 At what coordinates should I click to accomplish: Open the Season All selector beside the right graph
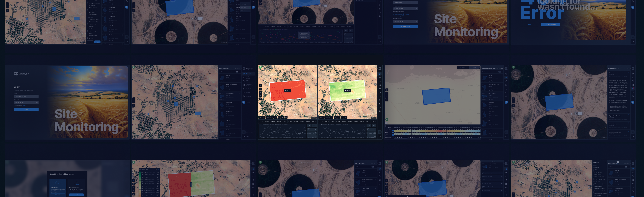tap(371, 129)
